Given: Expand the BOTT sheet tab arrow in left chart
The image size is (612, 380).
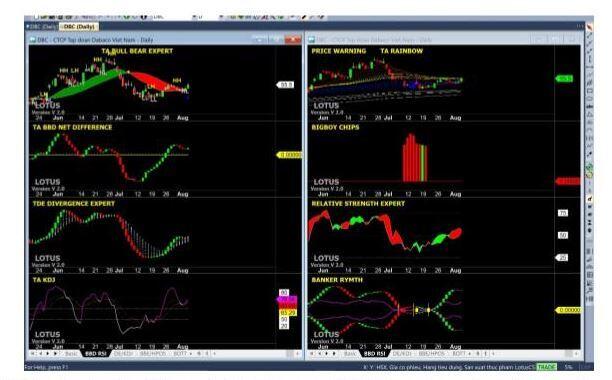Looking at the screenshot, I should pyautogui.click(x=190, y=353).
